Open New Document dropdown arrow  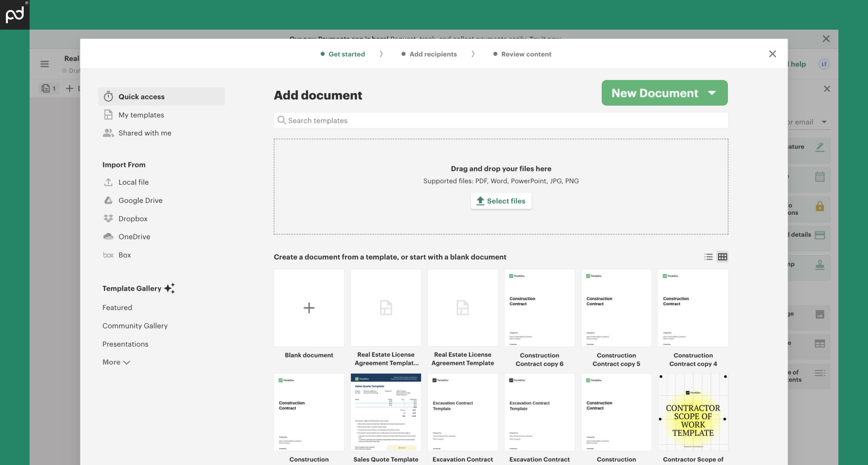point(712,93)
